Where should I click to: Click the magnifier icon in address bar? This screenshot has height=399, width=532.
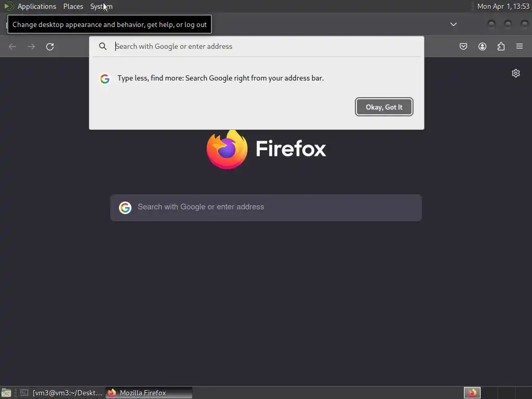(103, 46)
